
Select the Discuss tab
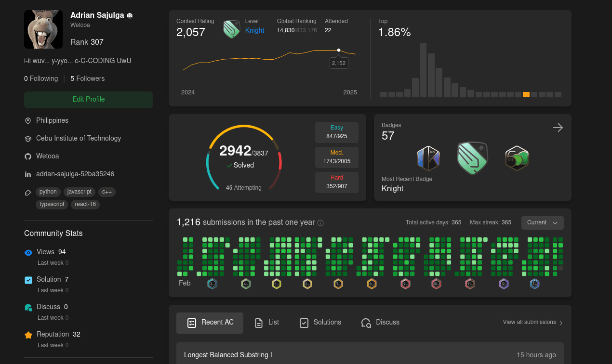pos(380,323)
